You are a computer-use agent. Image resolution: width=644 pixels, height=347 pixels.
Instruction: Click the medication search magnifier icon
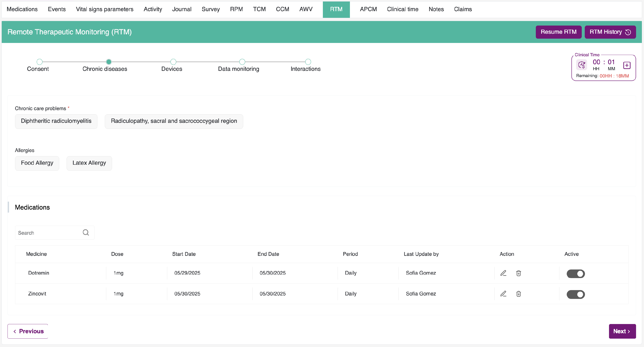(x=86, y=233)
